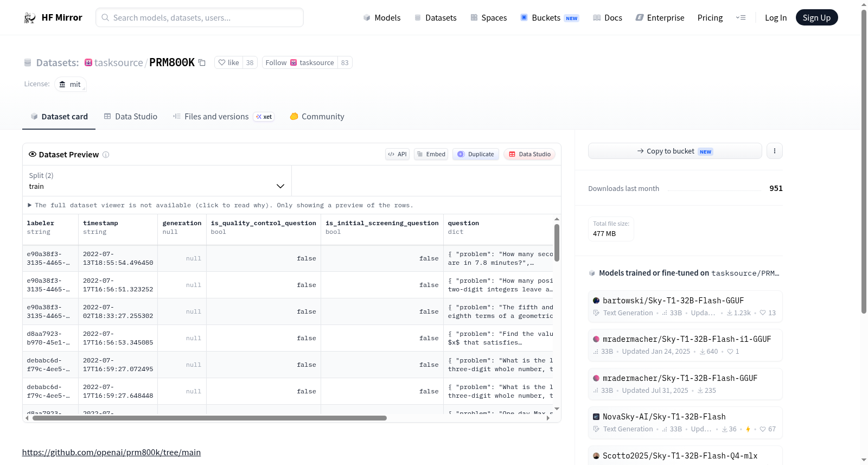Viewport: 868px width, 465px height.
Task: Open Spaces in the top navigation
Action: [x=489, y=18]
